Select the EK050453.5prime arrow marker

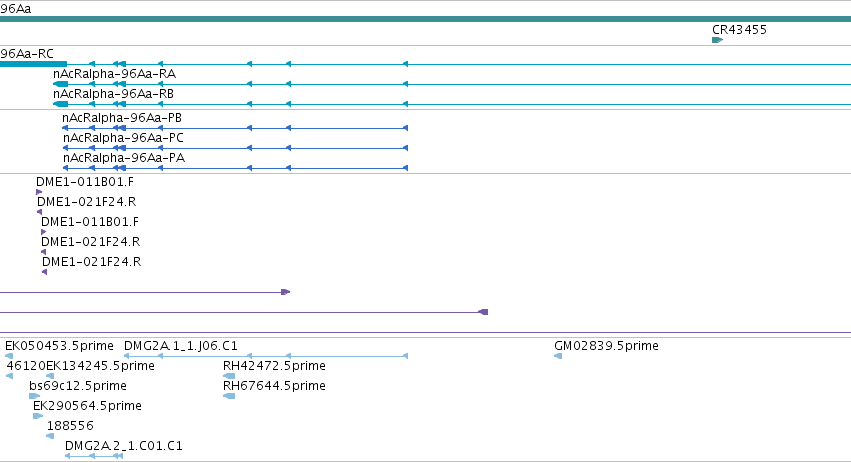click(x=9, y=356)
